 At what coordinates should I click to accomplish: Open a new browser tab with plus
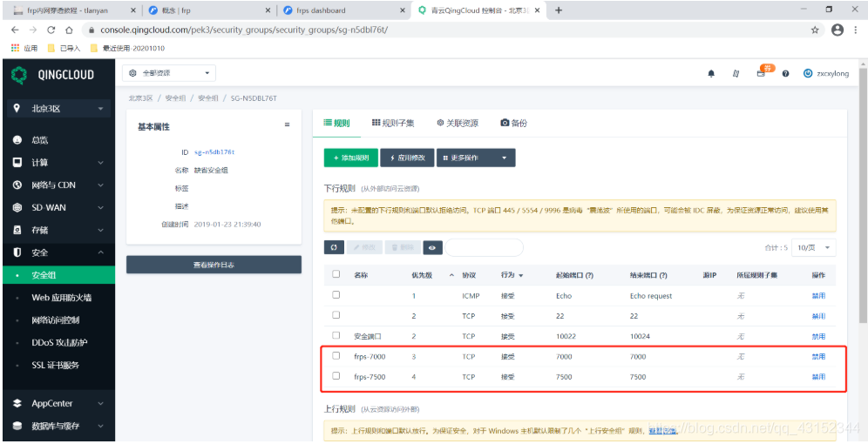(559, 10)
